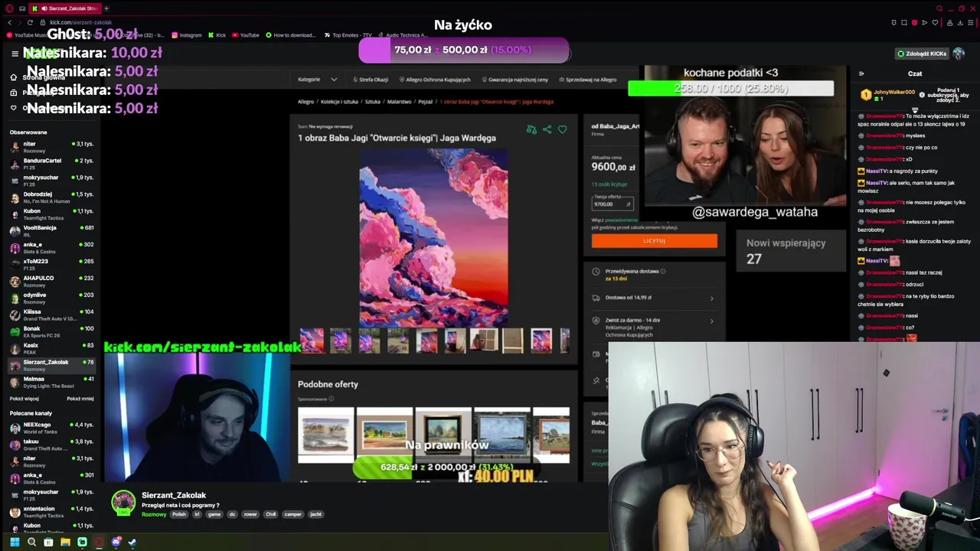980x551 pixels.
Task: Open Steam from the taskbar
Action: click(x=132, y=542)
